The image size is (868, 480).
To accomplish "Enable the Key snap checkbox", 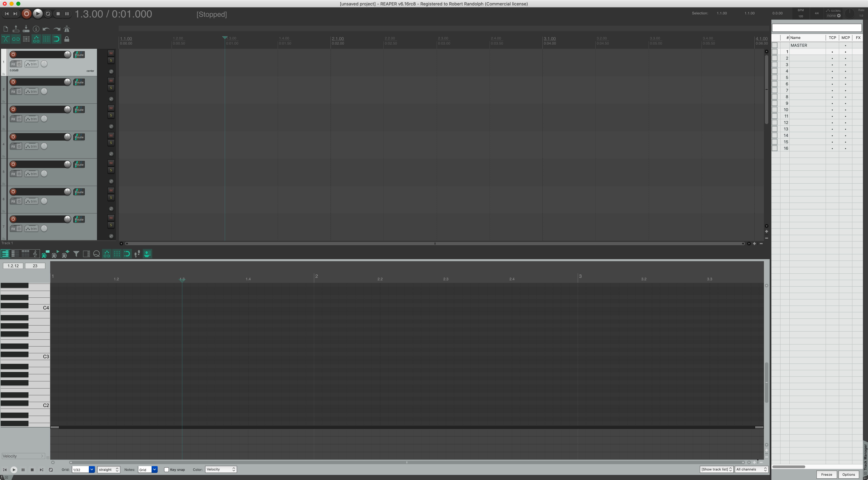I will [x=166, y=469].
